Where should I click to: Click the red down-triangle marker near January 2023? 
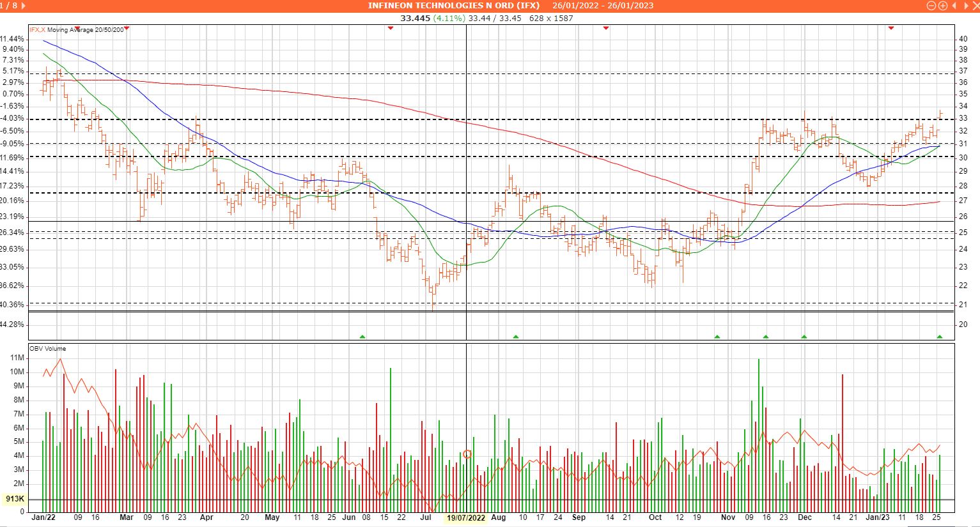[891, 28]
